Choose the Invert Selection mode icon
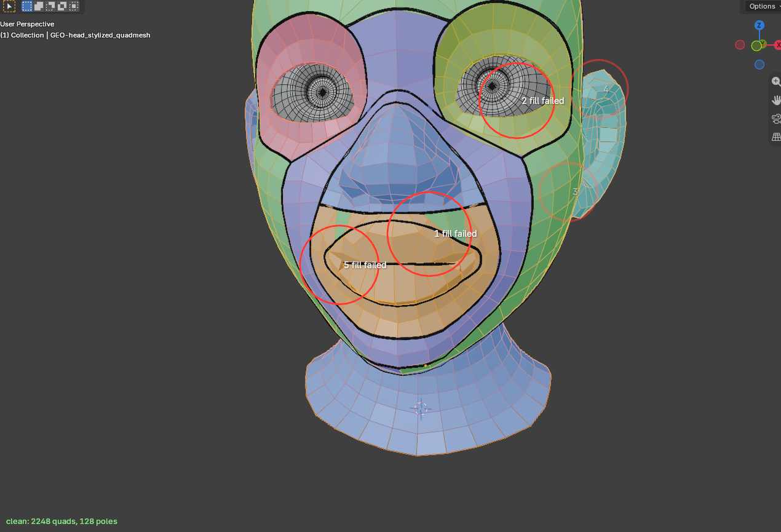This screenshot has width=781, height=532. [62, 6]
